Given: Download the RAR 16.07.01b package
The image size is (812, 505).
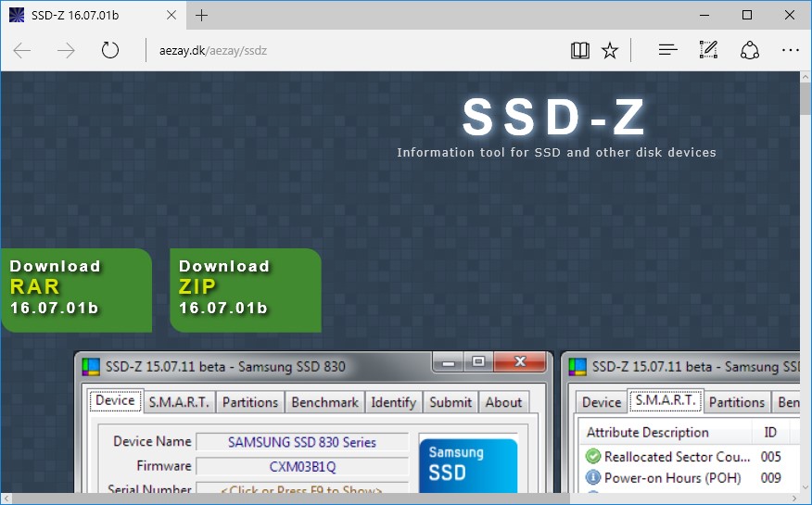Looking at the screenshot, I should click(x=74, y=290).
